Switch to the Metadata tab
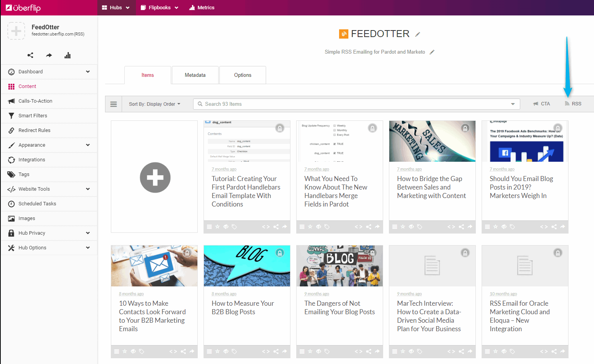594x364 pixels. coord(195,75)
